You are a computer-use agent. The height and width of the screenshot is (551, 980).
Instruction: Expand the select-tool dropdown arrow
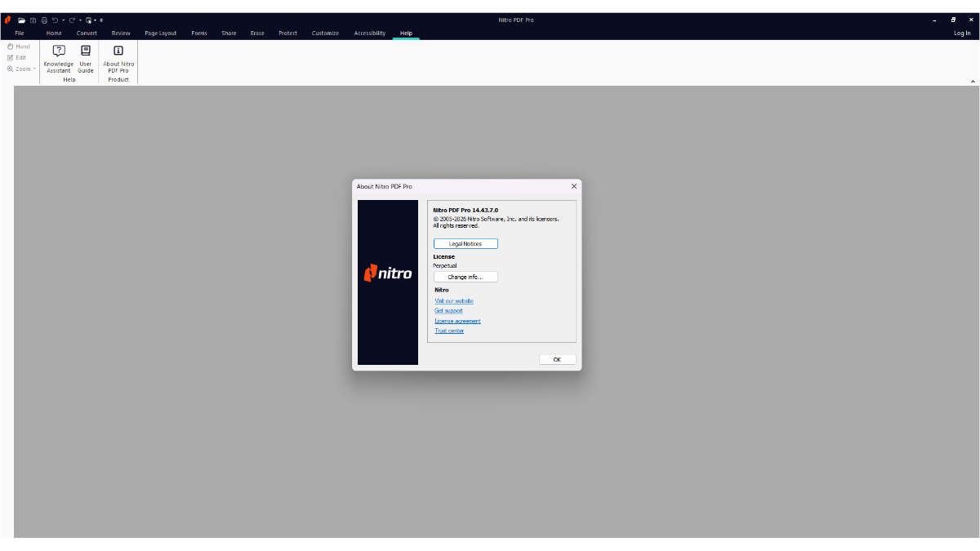[x=96, y=20]
